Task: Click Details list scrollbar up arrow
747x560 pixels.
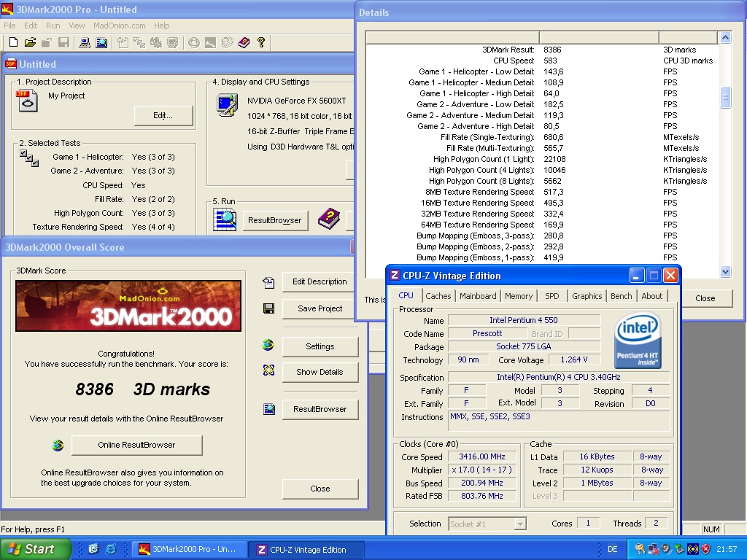Action: (x=725, y=38)
